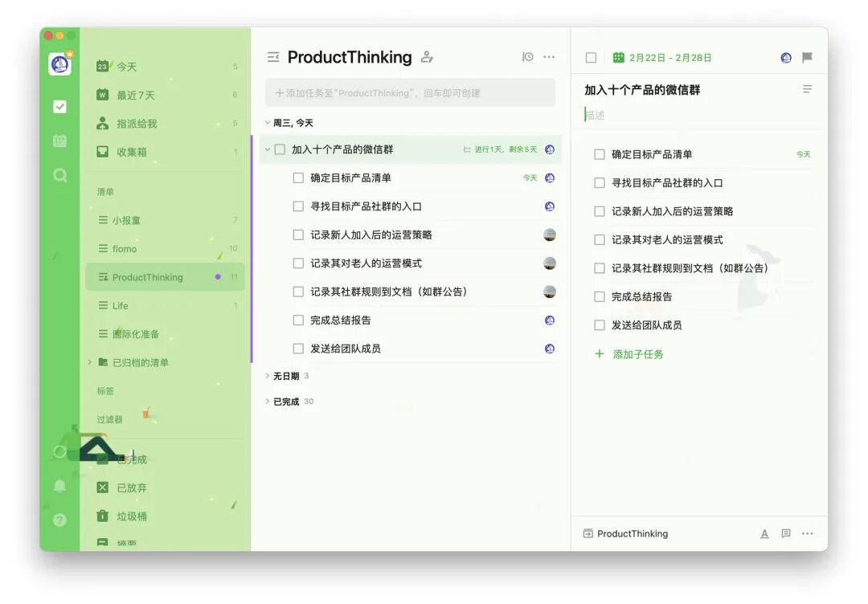Open the content type menu beside task title
868x604 pixels.
[807, 89]
